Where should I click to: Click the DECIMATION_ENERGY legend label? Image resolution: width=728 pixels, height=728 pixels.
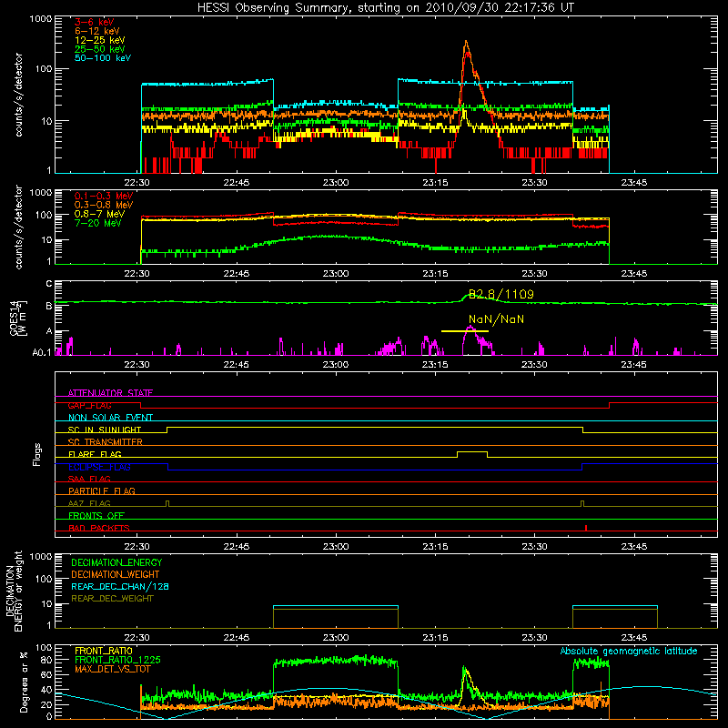click(x=116, y=562)
